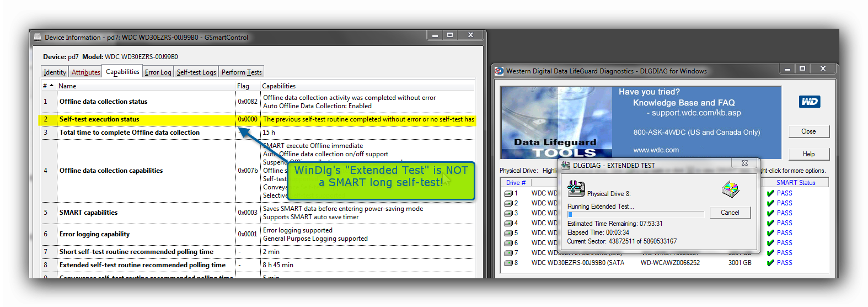Select the Offline data collection status row

(258, 102)
